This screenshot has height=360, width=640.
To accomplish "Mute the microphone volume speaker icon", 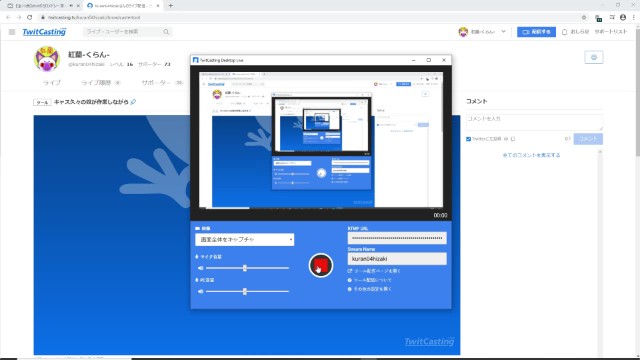I will click(200, 268).
